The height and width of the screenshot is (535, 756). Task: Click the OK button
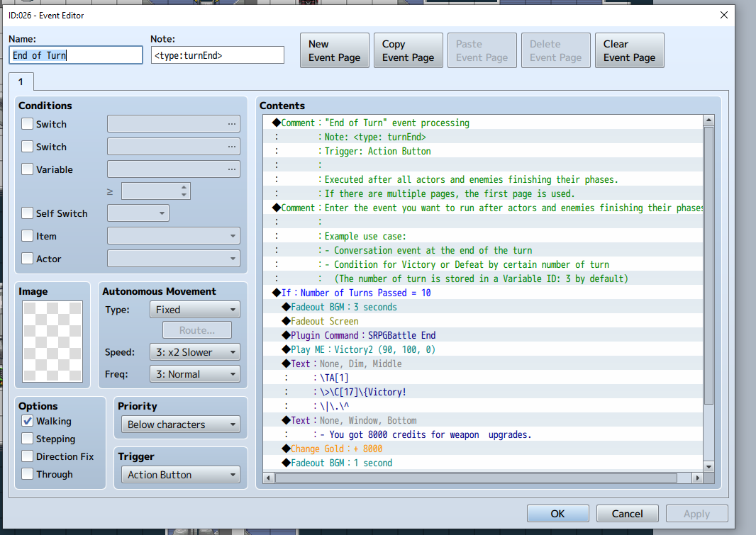(x=558, y=513)
